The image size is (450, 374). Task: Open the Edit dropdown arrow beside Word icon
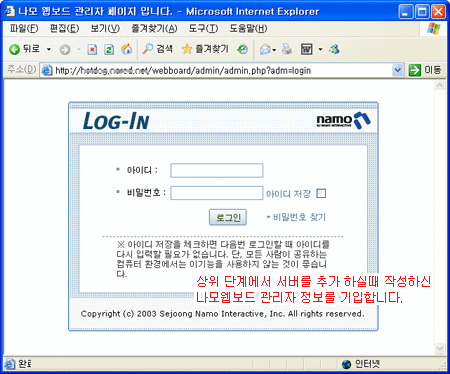[x=320, y=49]
